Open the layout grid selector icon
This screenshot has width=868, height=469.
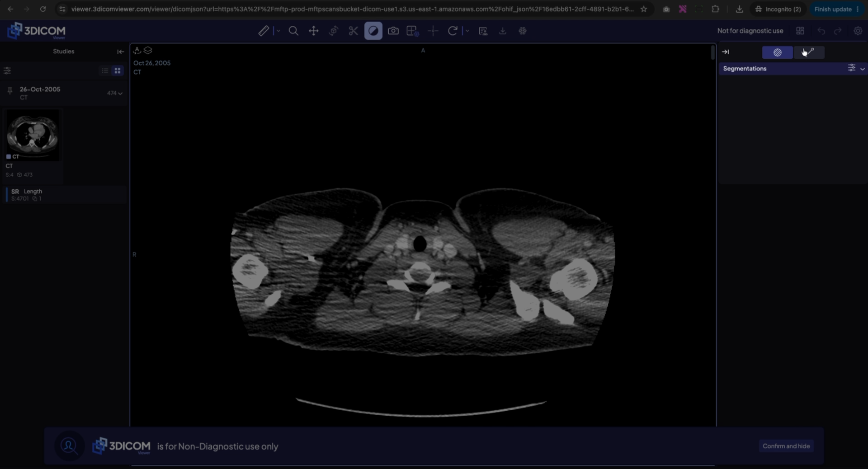tap(800, 31)
